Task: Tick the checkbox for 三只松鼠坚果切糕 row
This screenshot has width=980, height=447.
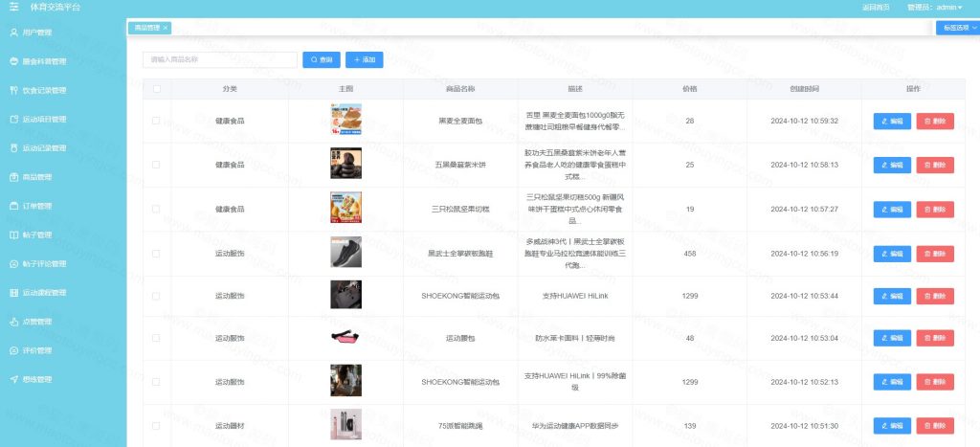Action: coord(156,209)
